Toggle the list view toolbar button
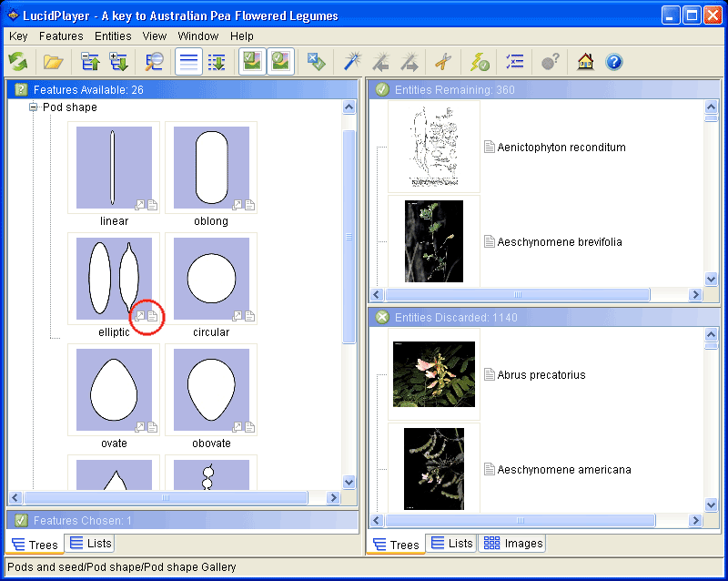The height and width of the screenshot is (581, 728). pos(188,62)
